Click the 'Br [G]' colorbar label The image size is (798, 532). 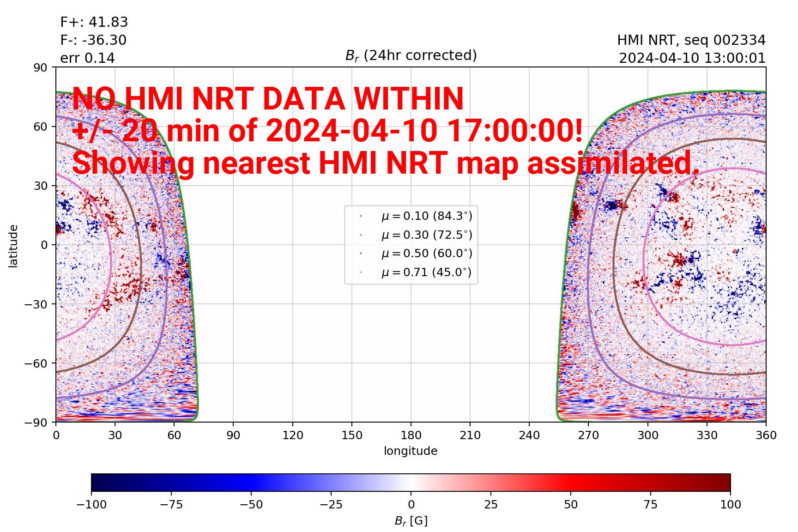pyautogui.click(x=411, y=521)
